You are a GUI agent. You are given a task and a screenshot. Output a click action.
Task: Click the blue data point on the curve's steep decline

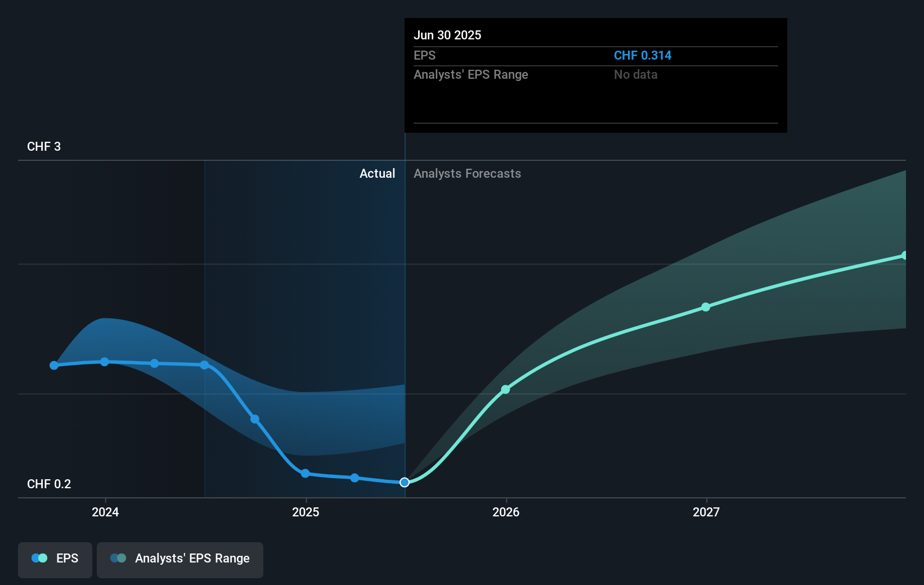(x=255, y=419)
